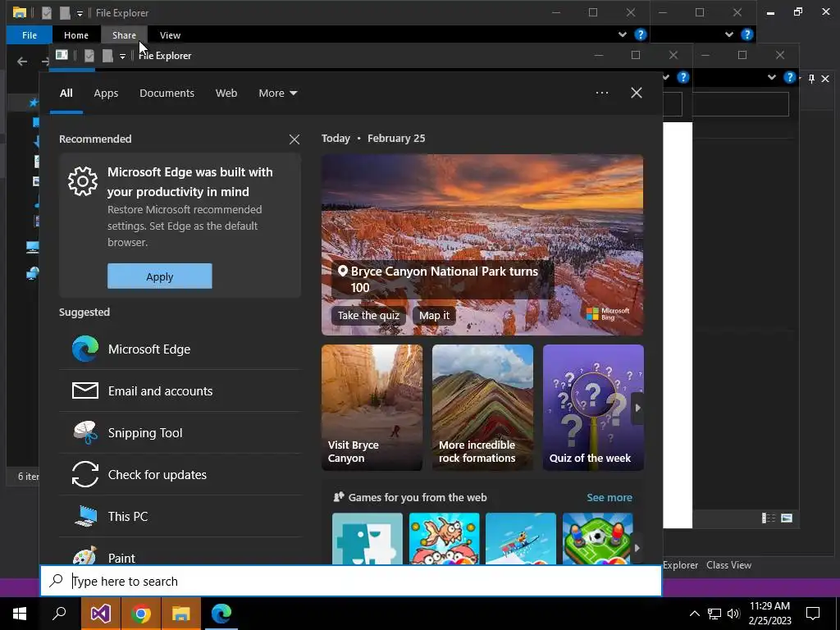
Task: Click the Apply button for Edge settings
Action: point(160,276)
